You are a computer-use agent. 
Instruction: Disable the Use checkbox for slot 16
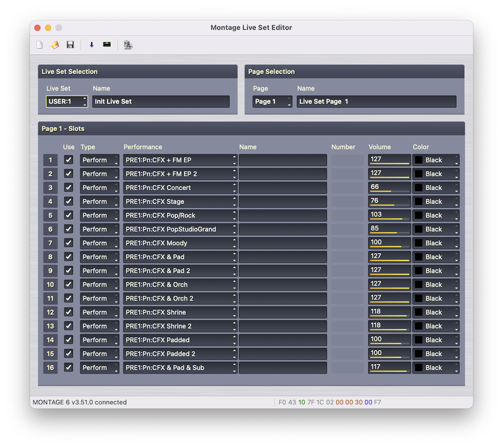(x=68, y=368)
